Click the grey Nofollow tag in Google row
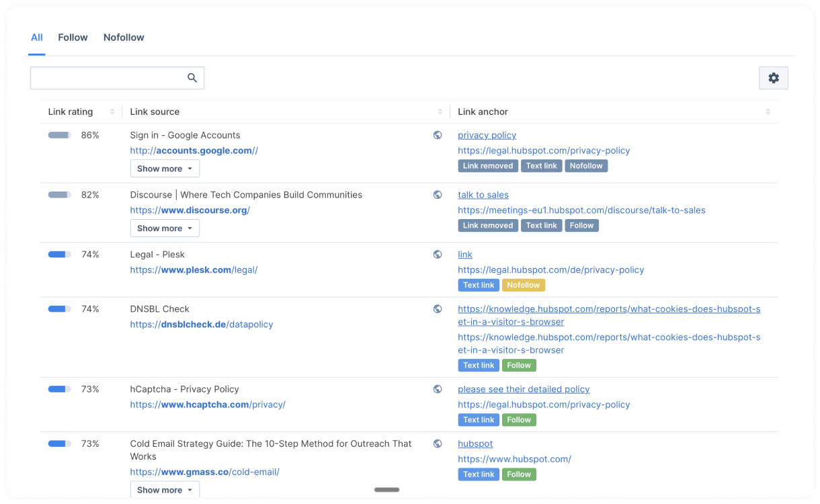Viewport: 820px width, 504px height. click(586, 166)
